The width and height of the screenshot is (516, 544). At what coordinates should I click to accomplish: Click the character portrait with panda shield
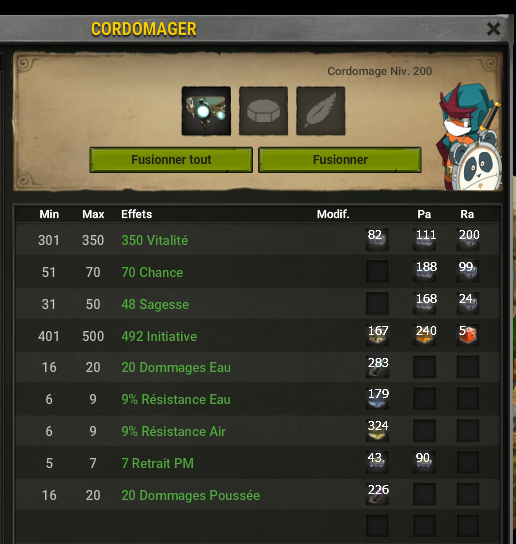pyautogui.click(x=469, y=137)
